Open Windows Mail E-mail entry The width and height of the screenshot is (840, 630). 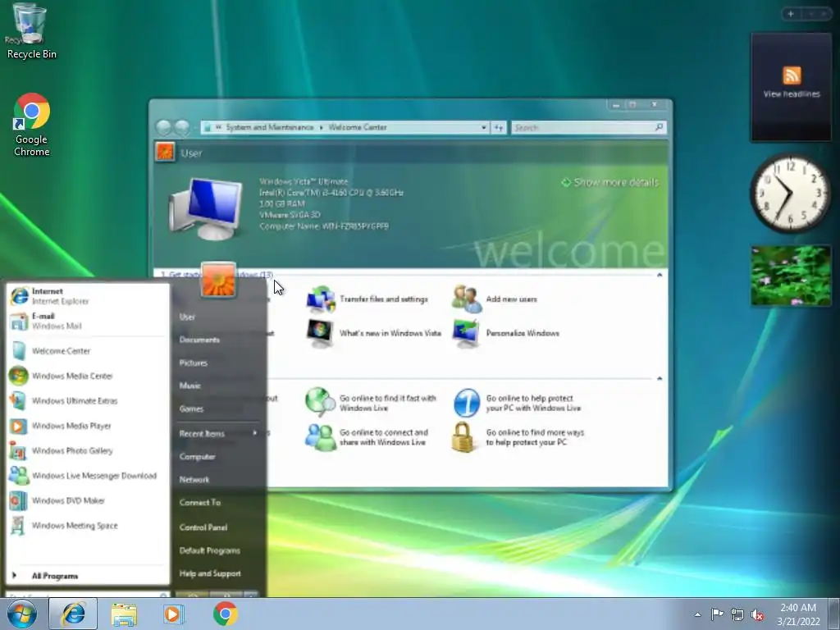pyautogui.click(x=87, y=321)
